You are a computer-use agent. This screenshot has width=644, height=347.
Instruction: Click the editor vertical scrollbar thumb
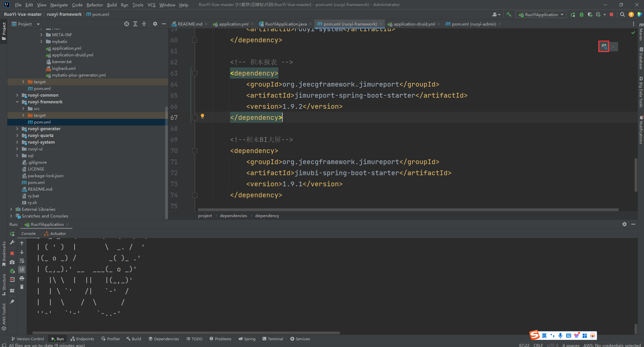[x=636, y=175]
